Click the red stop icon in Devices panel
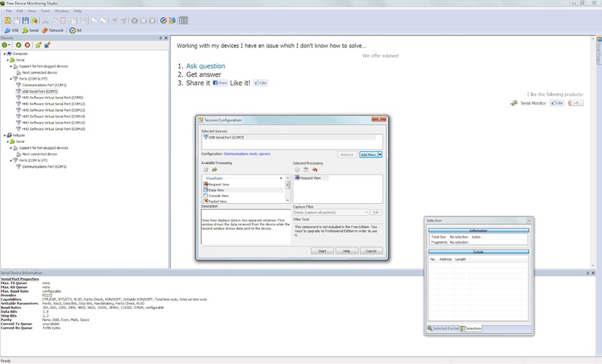This screenshot has width=602, height=364. (x=27, y=45)
